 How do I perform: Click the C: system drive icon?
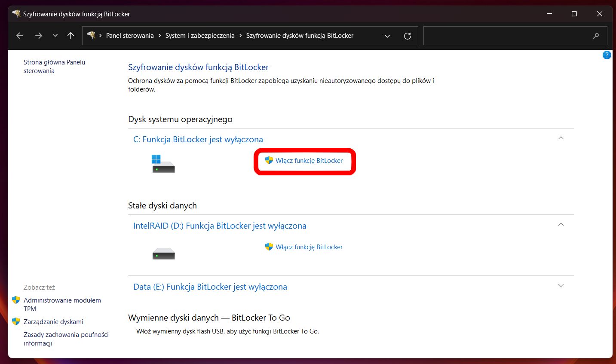click(x=163, y=164)
